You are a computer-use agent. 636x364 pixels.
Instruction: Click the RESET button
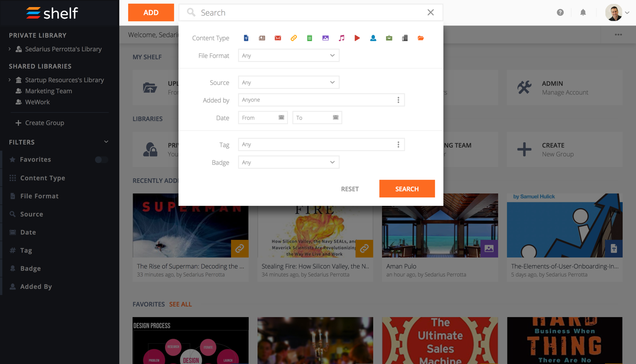click(x=350, y=189)
